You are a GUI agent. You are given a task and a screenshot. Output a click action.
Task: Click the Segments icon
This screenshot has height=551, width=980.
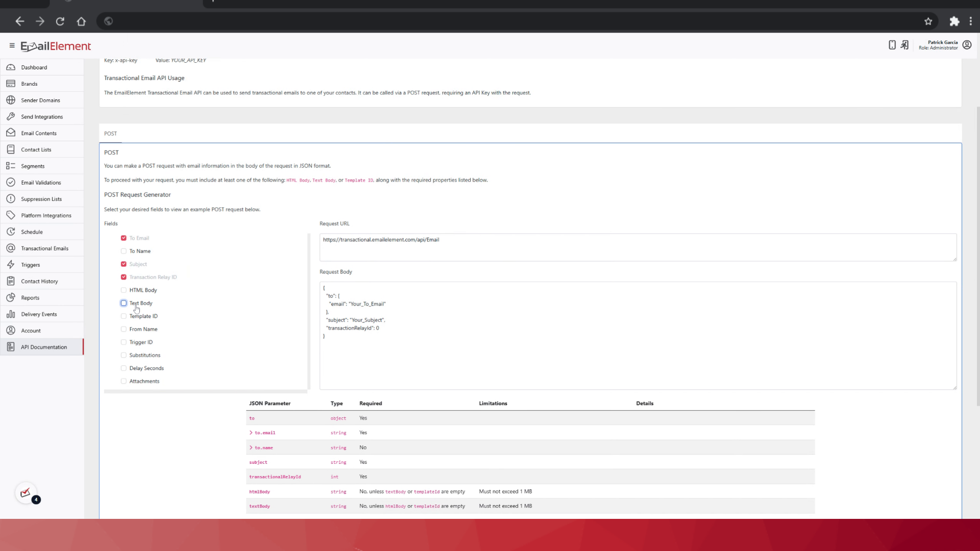point(11,166)
